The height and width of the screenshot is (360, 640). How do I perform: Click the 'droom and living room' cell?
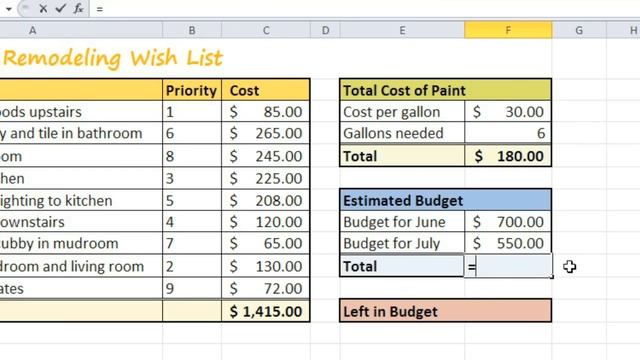[x=81, y=266]
